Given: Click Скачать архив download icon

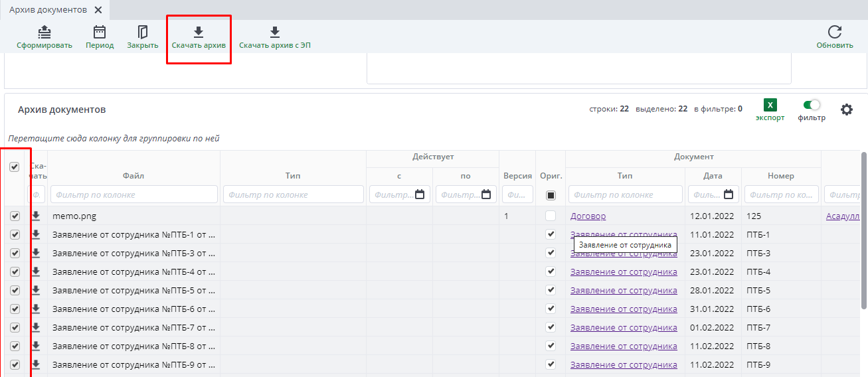Looking at the screenshot, I should 198,33.
